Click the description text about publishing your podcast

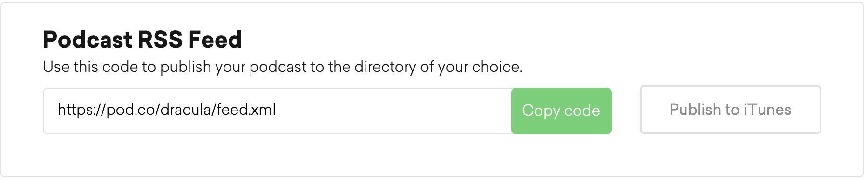(x=282, y=67)
